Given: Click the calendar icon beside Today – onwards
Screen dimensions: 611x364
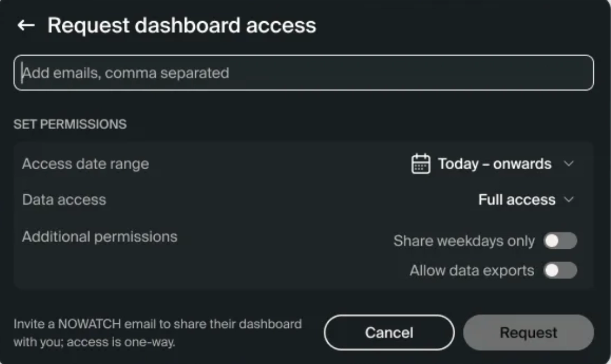Looking at the screenshot, I should (x=421, y=164).
